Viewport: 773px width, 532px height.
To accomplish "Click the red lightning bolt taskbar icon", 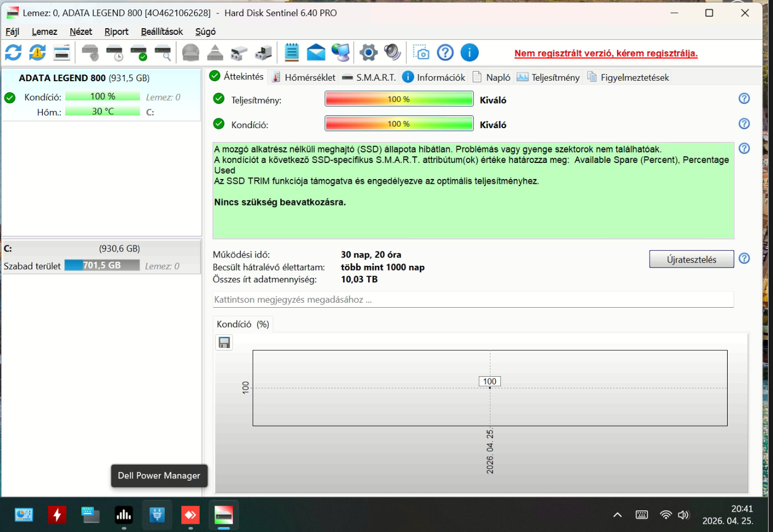I will click(56, 515).
